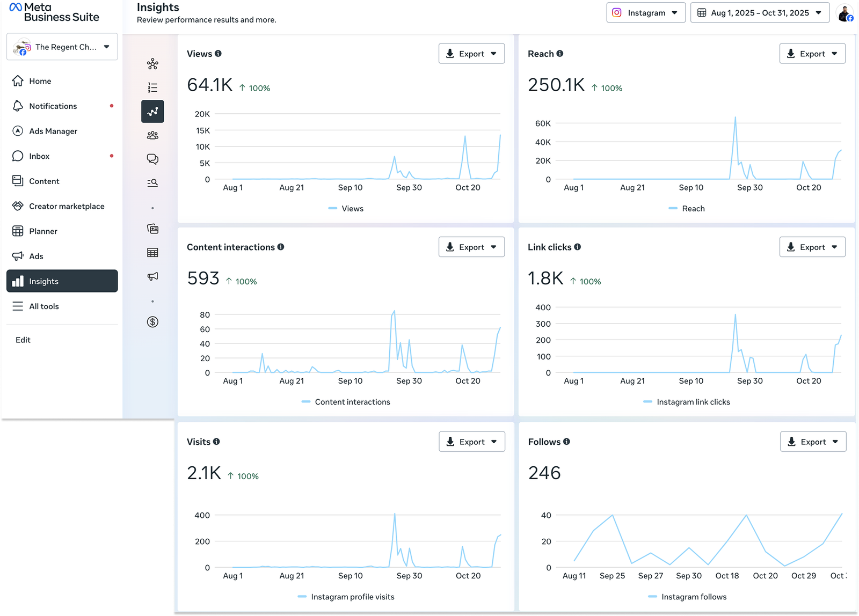Go to Ads Manager in left menu
Image resolution: width=859 pixels, height=616 pixels.
click(53, 131)
